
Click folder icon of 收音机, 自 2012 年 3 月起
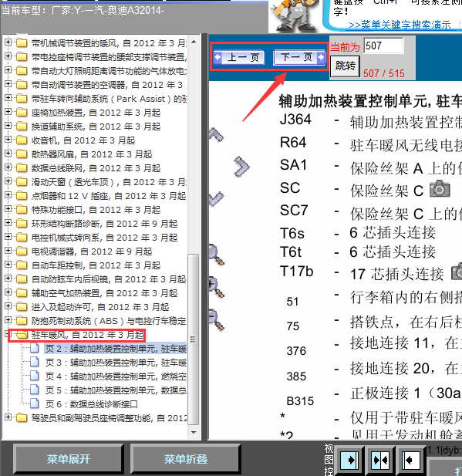point(22,140)
